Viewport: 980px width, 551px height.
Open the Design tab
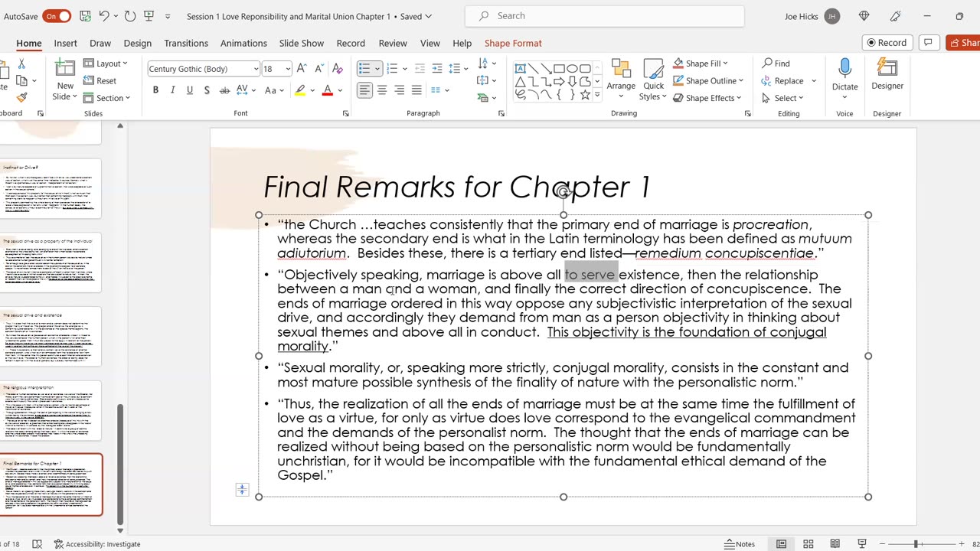click(x=137, y=44)
